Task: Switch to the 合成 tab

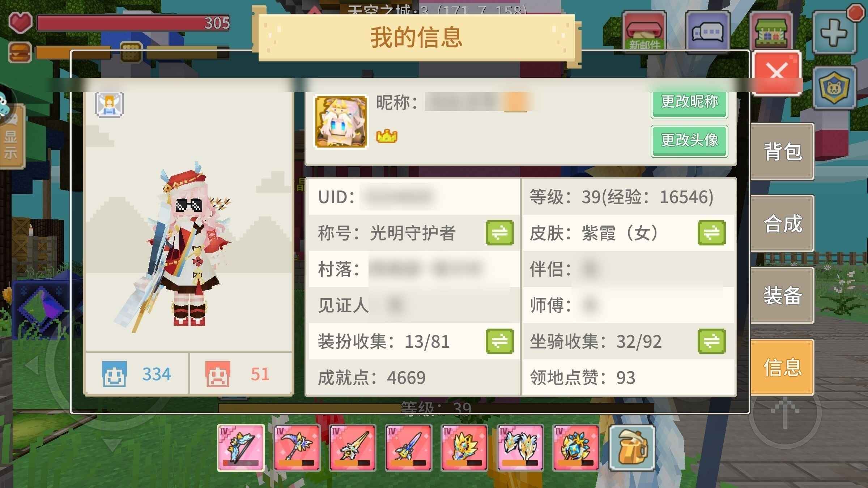Action: coord(782,223)
